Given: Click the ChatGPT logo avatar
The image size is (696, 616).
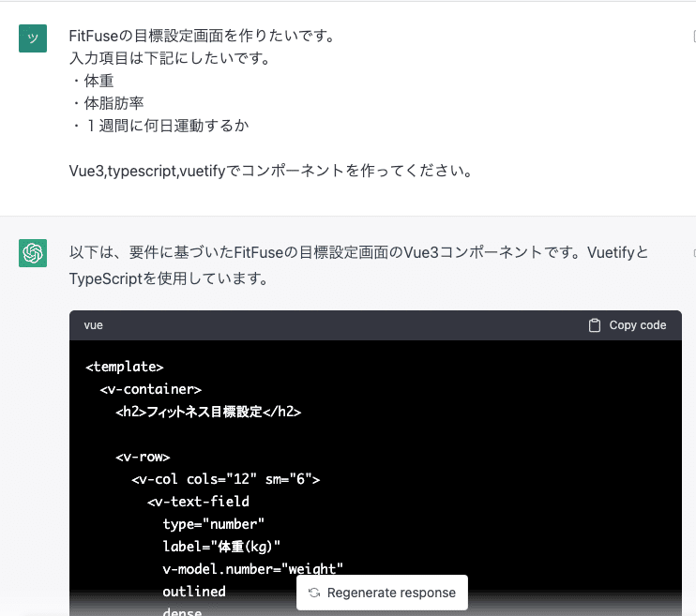Looking at the screenshot, I should 33,253.
